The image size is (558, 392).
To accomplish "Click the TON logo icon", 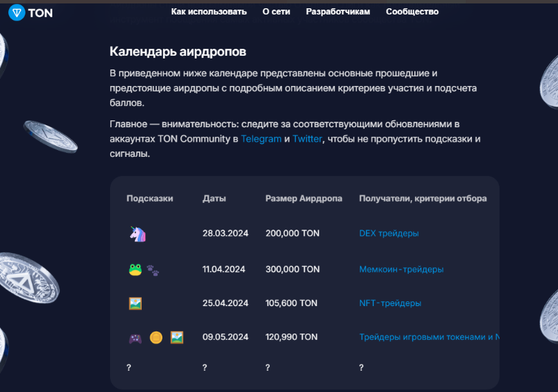I will 17,13.
